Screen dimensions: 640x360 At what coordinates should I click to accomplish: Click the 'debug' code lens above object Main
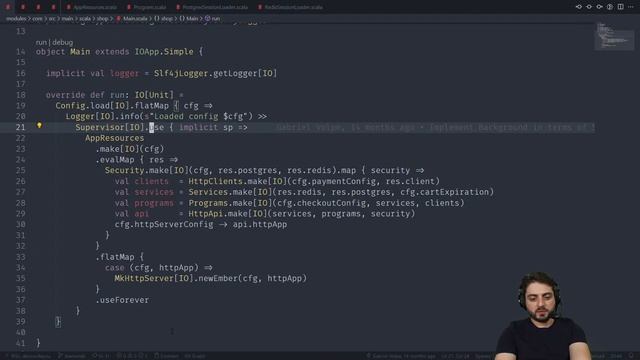pos(62,42)
